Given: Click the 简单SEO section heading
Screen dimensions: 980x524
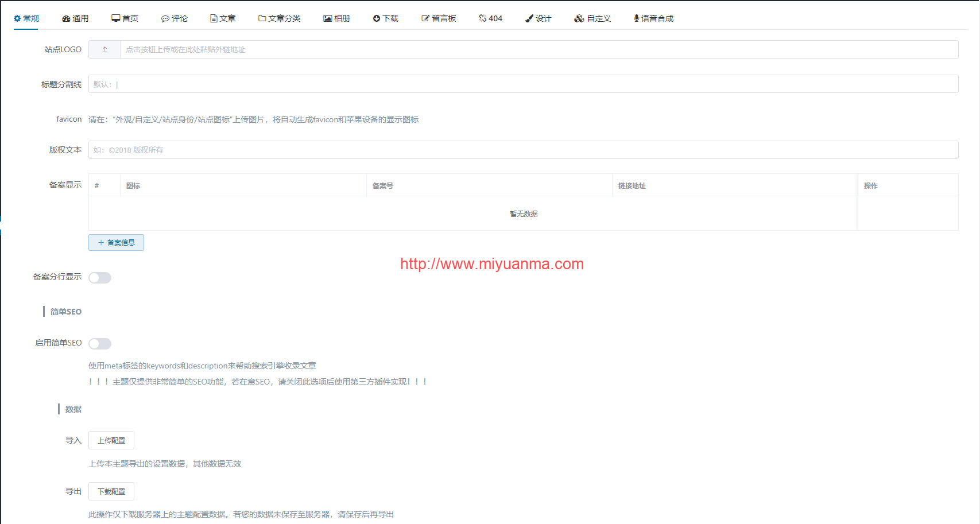Looking at the screenshot, I should [x=65, y=312].
